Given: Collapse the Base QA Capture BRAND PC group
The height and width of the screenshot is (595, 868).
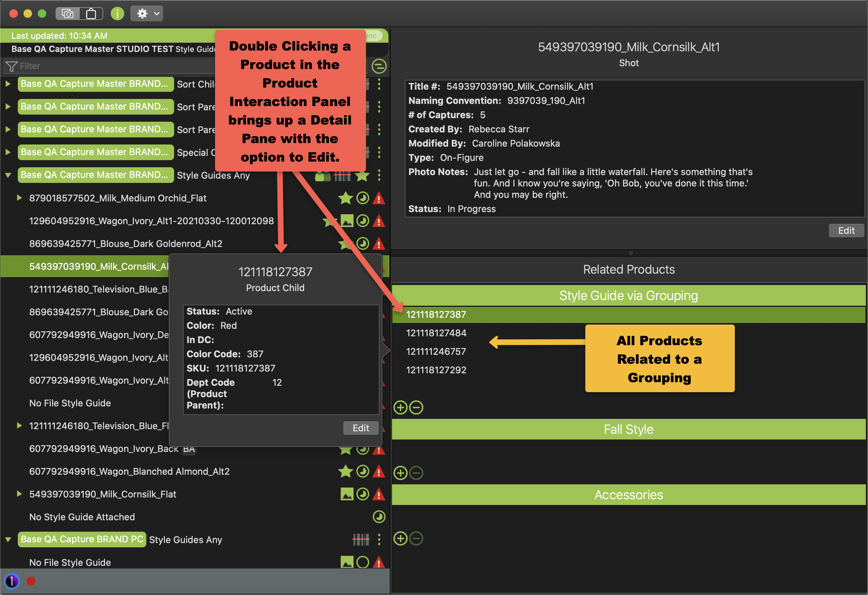Looking at the screenshot, I should pos(8,539).
